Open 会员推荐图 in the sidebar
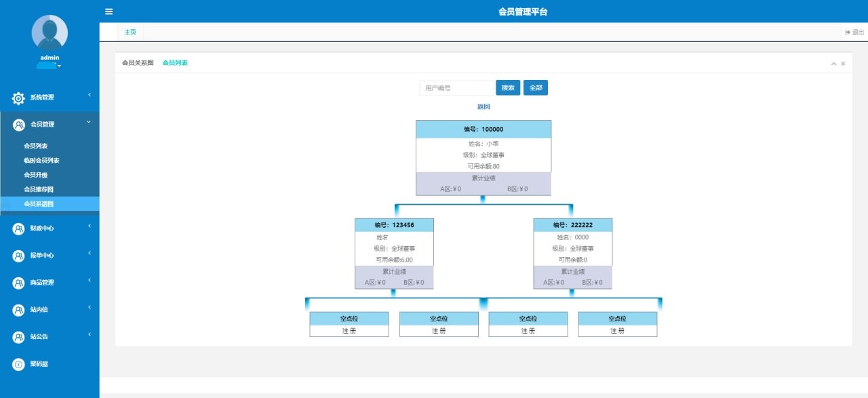This screenshot has width=868, height=398. coord(39,189)
